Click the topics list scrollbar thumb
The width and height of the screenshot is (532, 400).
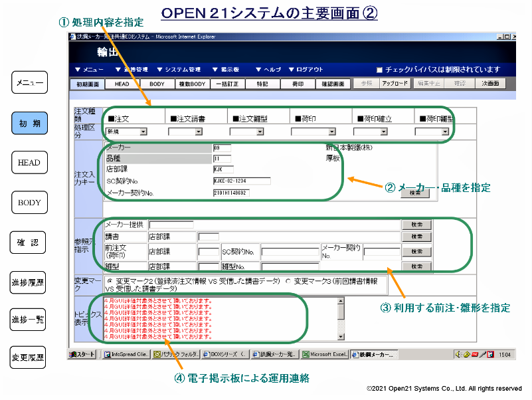[341, 312]
